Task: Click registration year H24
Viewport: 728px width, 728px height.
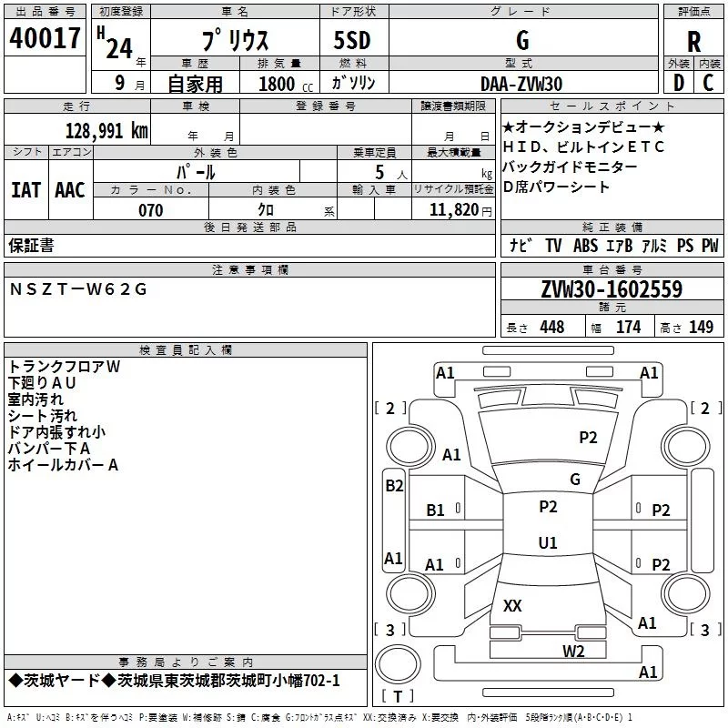Action: point(115,43)
